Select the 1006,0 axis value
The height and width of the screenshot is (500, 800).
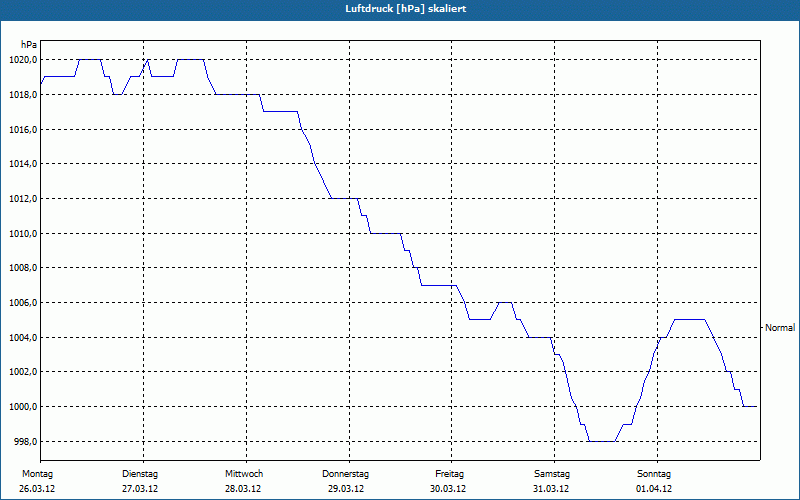[x=23, y=303]
